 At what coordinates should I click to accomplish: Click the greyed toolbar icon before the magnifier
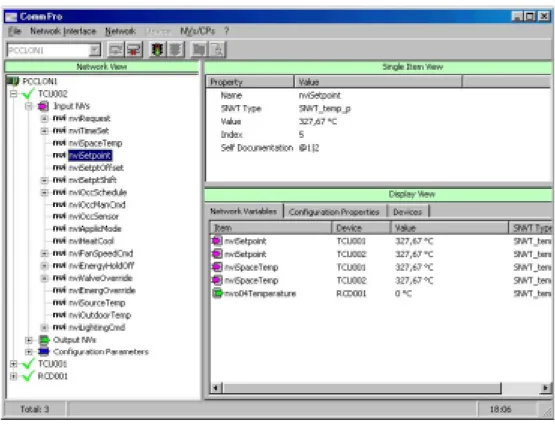click(199, 50)
